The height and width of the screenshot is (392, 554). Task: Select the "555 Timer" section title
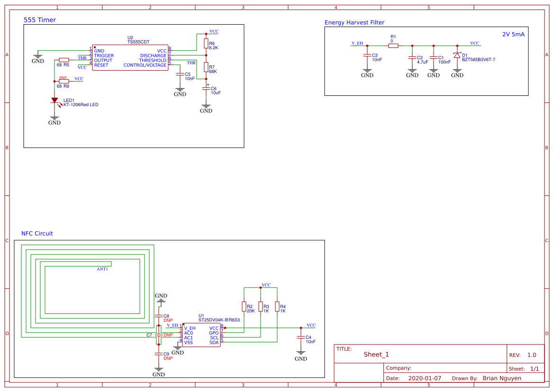(40, 20)
